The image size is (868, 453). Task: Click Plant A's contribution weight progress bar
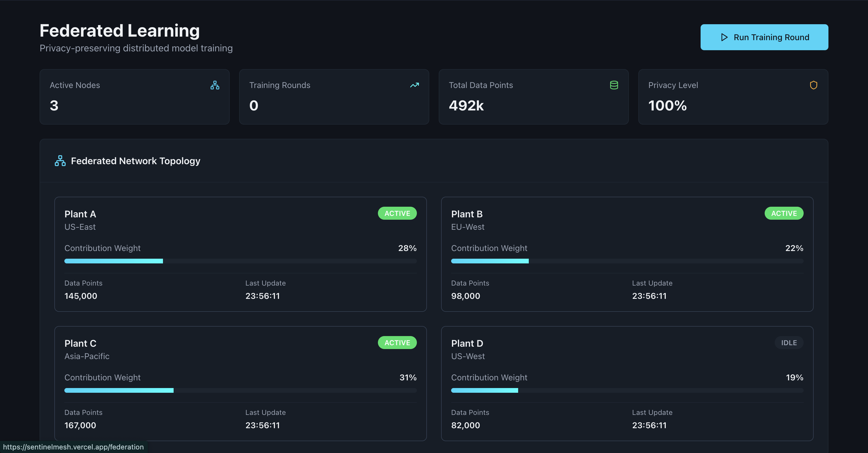pyautogui.click(x=240, y=261)
